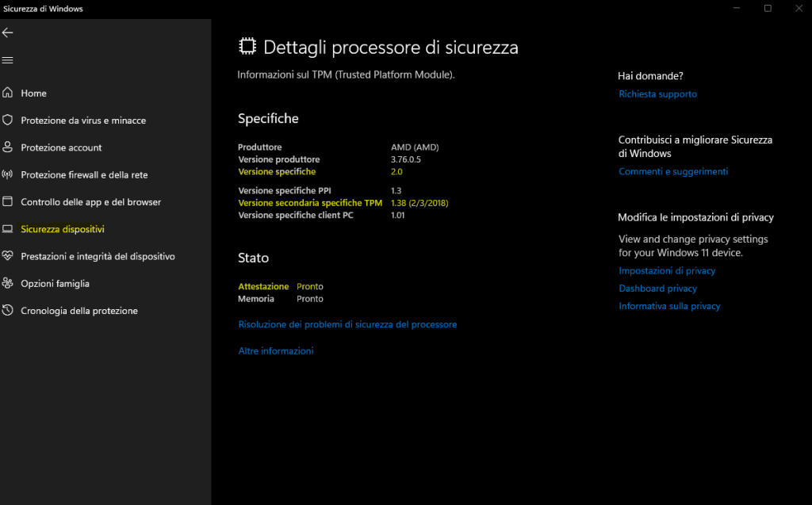Click the virus protection shield icon
Screen dimensions: 812x505
(x=8, y=120)
